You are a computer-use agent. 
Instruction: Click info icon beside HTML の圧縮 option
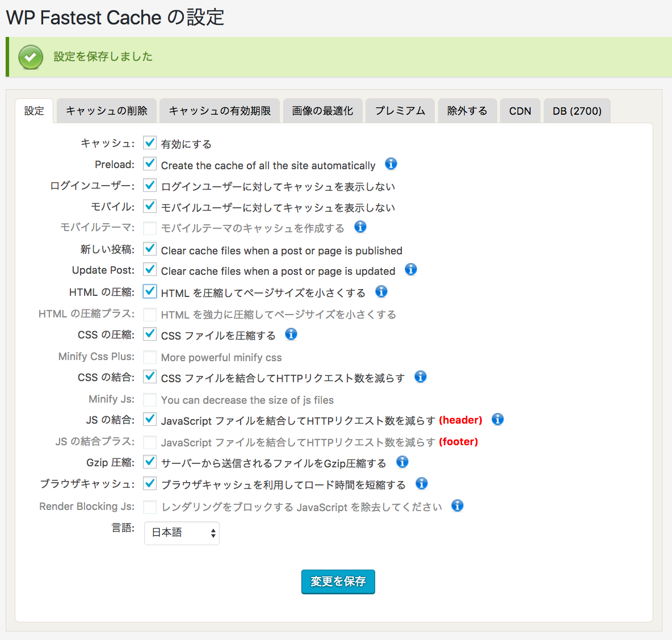(381, 291)
